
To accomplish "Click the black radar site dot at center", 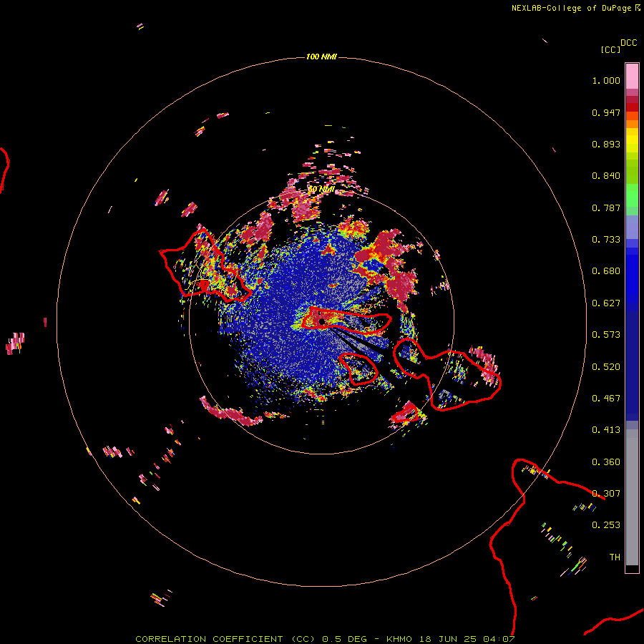I will (x=321, y=321).
